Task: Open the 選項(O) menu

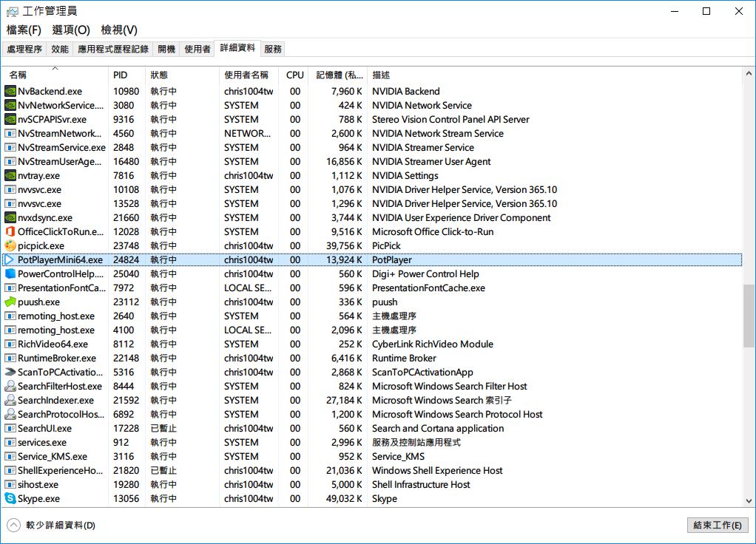Action: pyautogui.click(x=71, y=30)
